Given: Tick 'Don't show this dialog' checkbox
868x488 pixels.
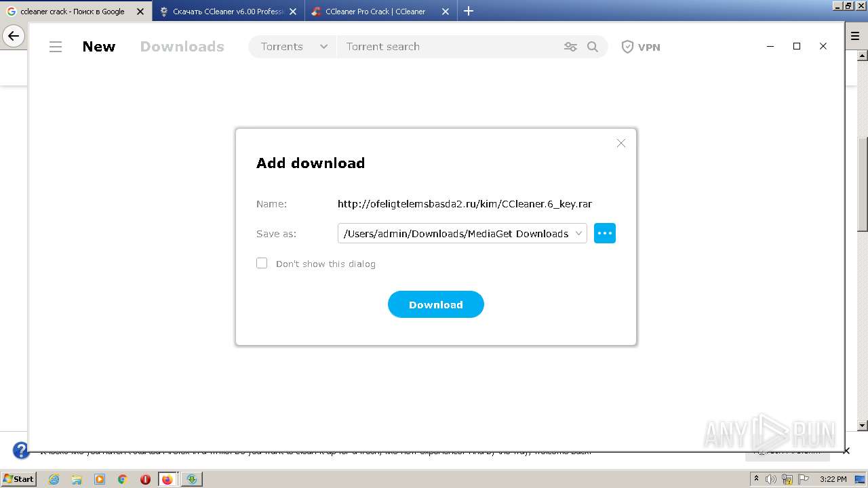Looking at the screenshot, I should click(262, 263).
